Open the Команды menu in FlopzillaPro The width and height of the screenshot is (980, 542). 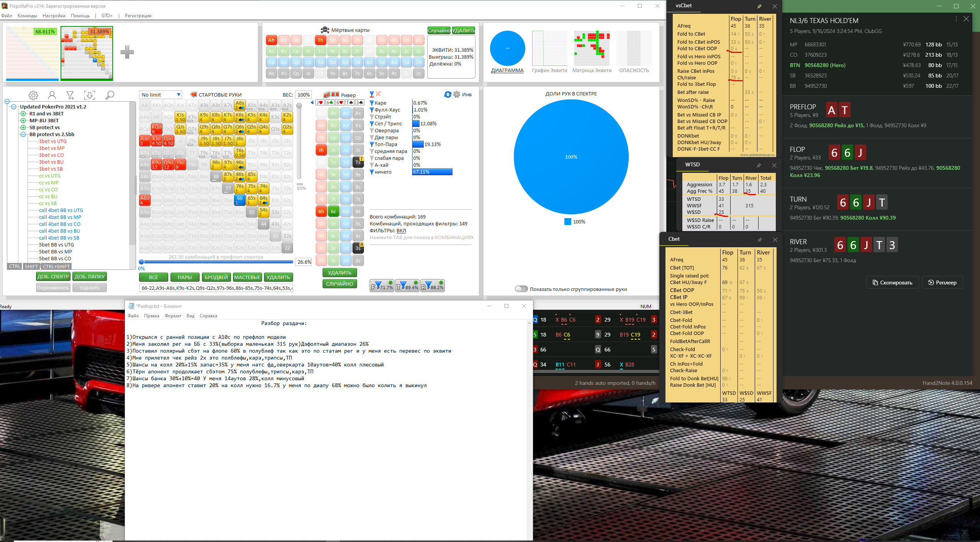[x=27, y=16]
